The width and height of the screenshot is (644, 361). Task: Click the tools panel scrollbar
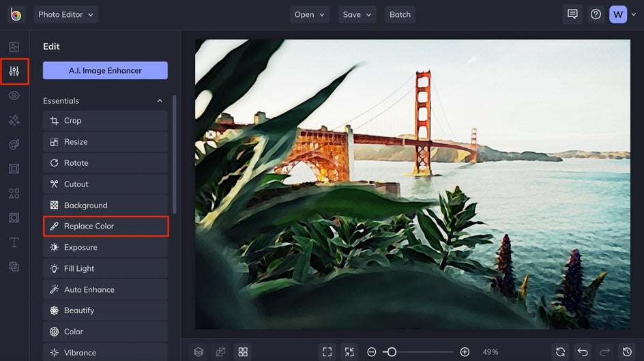175,154
